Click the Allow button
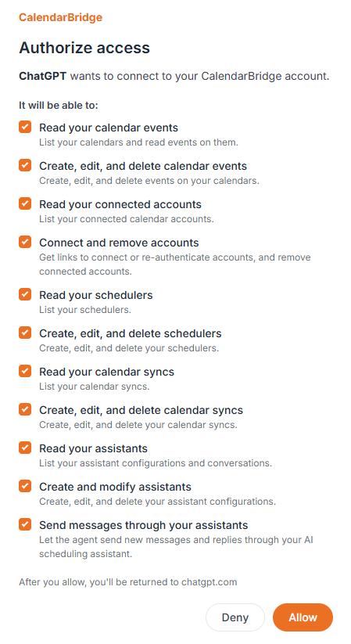 [303, 617]
